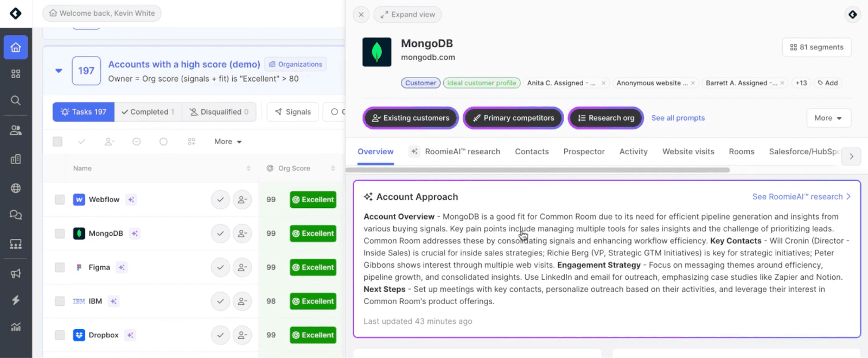
Task: Select the Completed 1 filter tab
Action: pos(148,112)
